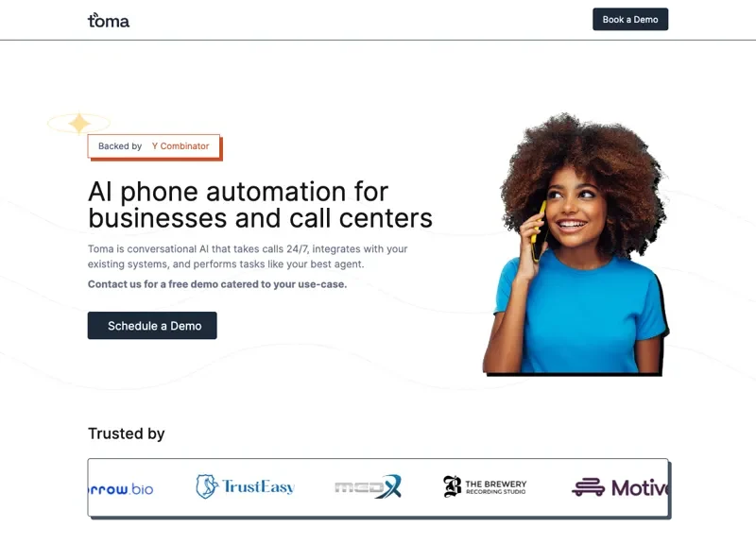Click the Motive logo
756x544 pixels.
pos(620,487)
